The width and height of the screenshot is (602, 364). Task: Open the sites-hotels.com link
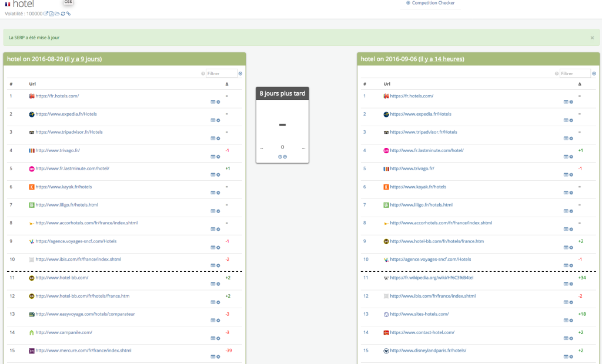pyautogui.click(x=419, y=314)
